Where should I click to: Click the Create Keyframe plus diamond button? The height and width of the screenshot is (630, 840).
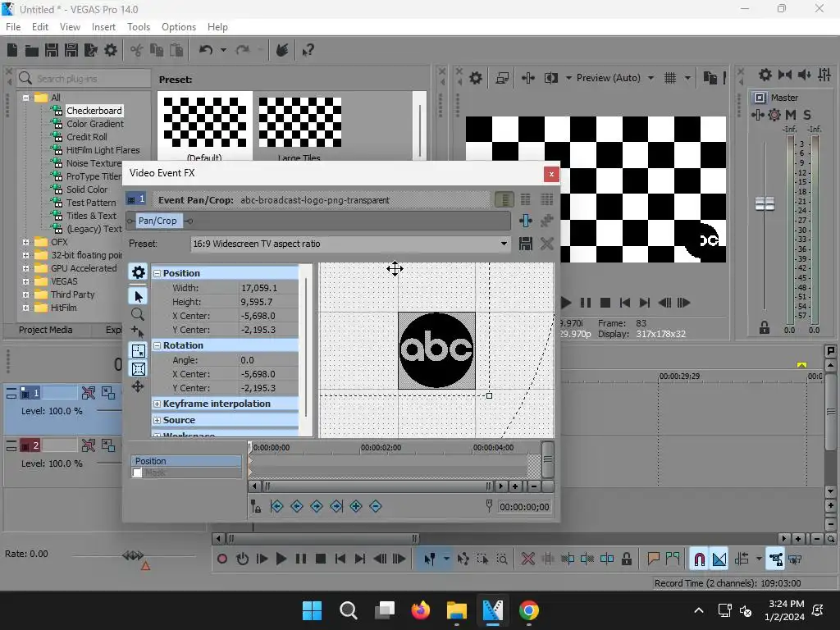(356, 506)
